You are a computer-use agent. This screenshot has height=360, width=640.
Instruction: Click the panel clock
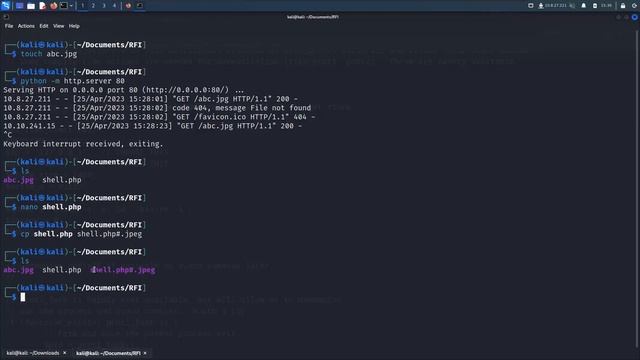tap(607, 6)
